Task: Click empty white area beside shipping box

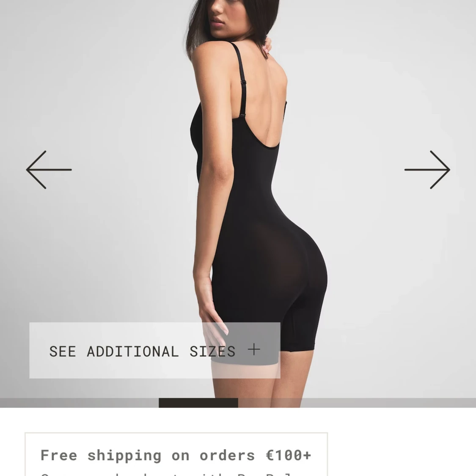Action: [401, 449]
